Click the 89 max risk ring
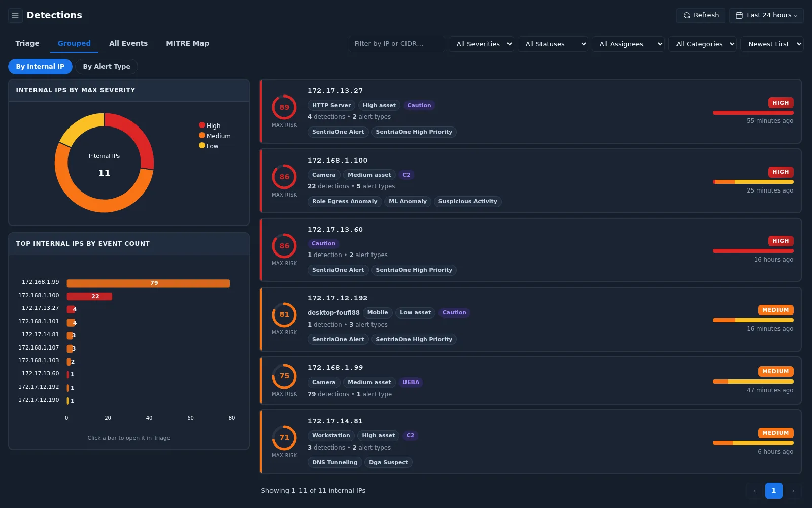The height and width of the screenshot is (508, 812). [284, 107]
